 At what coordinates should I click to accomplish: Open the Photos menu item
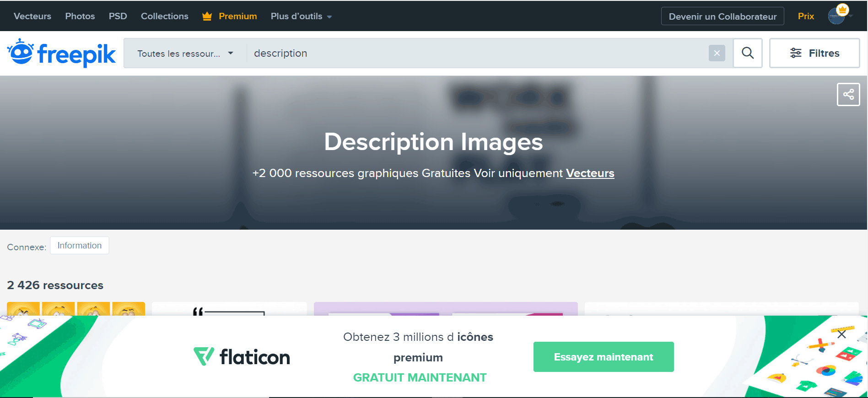(x=80, y=16)
